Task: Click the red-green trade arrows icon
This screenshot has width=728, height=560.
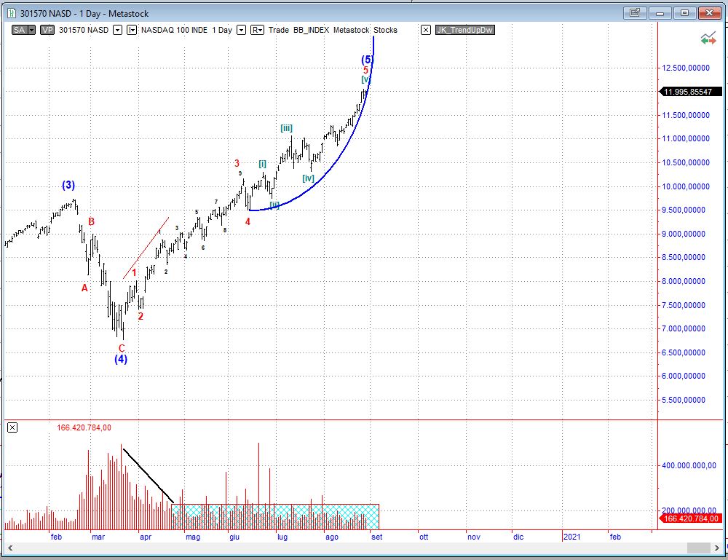Action: coord(708,39)
